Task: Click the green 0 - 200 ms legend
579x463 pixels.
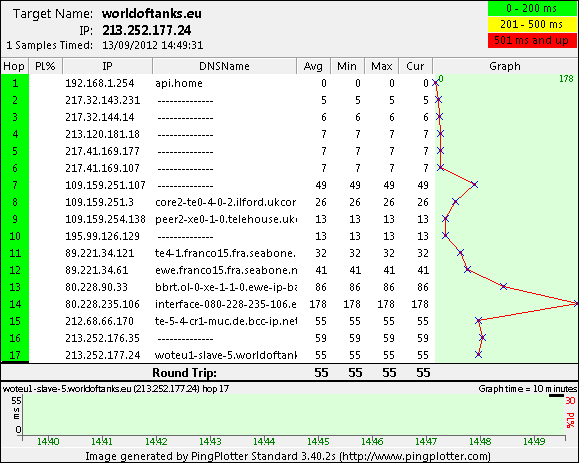Action: [x=532, y=8]
